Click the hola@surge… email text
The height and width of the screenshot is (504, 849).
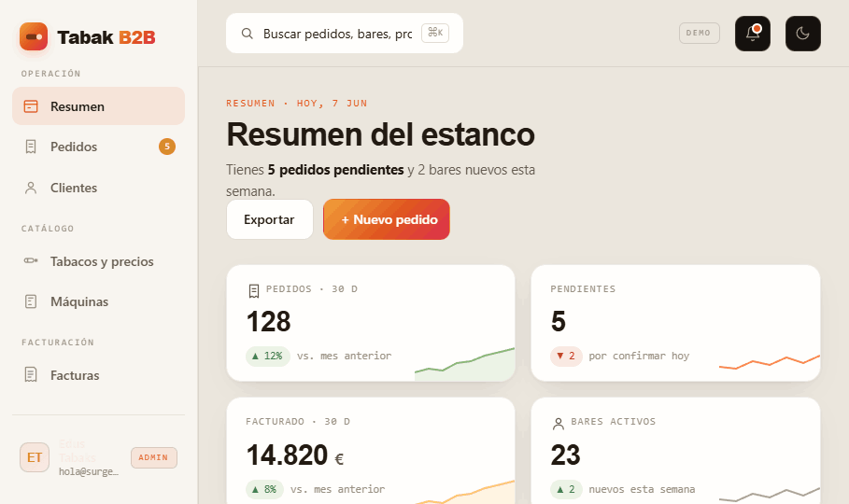click(x=89, y=471)
